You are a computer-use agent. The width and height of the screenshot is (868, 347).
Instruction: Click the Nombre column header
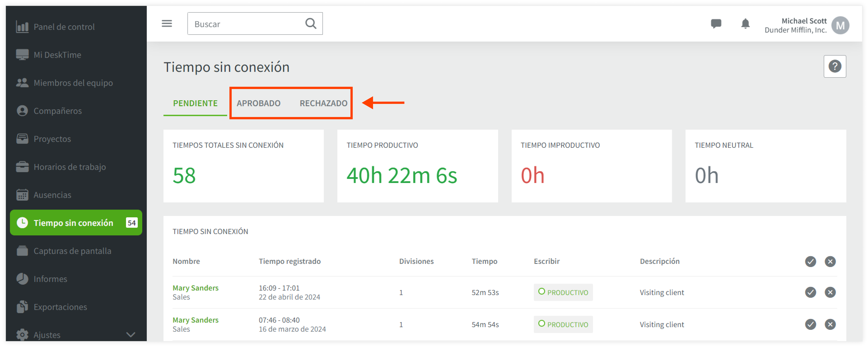click(186, 261)
